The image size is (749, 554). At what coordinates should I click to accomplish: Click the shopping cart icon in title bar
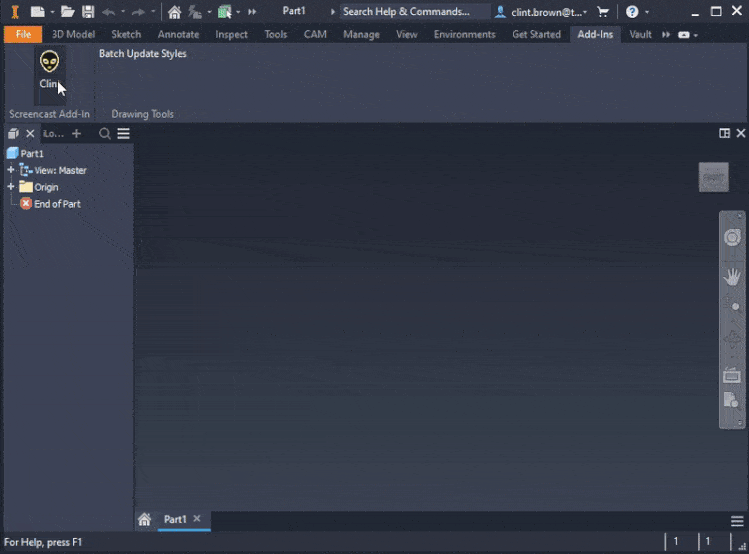[x=603, y=12]
